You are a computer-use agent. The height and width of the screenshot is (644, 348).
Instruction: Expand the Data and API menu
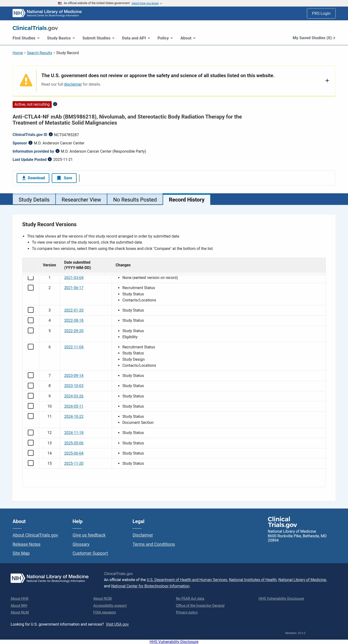coord(136,38)
